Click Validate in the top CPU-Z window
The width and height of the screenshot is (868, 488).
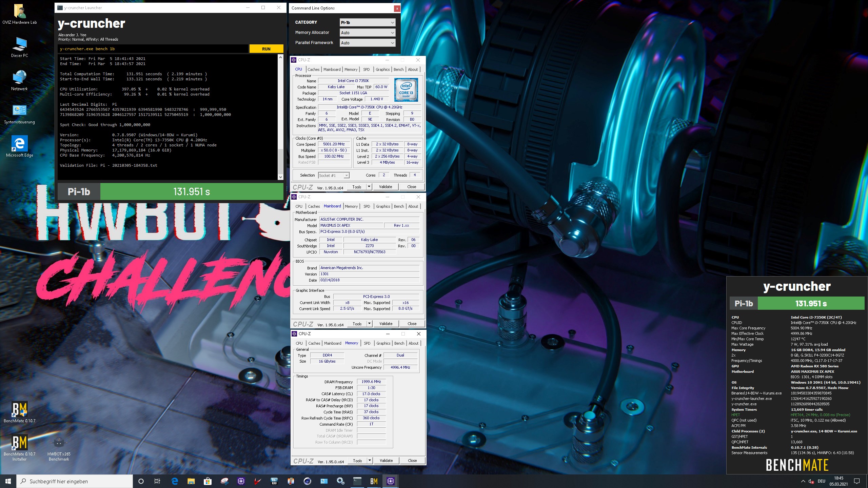(386, 187)
